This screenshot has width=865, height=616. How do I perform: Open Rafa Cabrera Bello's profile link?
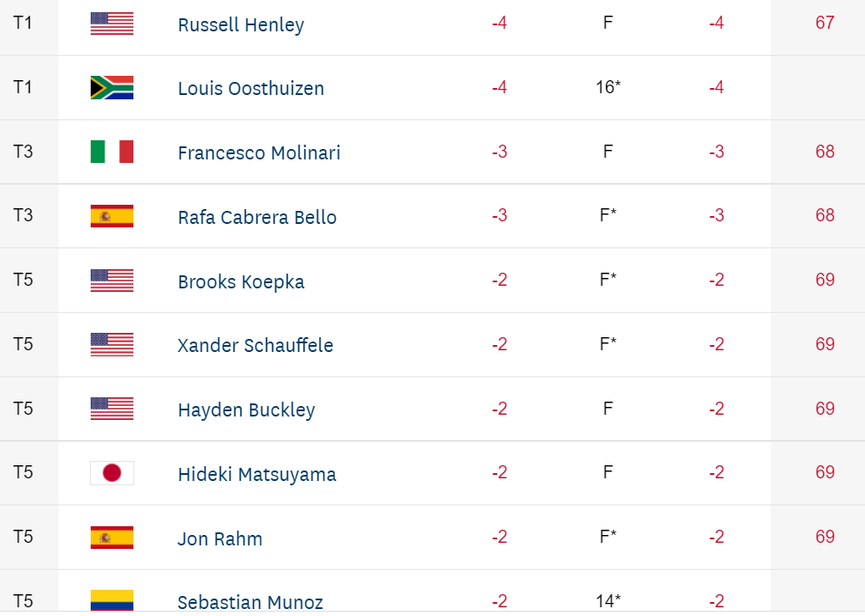[x=257, y=218]
